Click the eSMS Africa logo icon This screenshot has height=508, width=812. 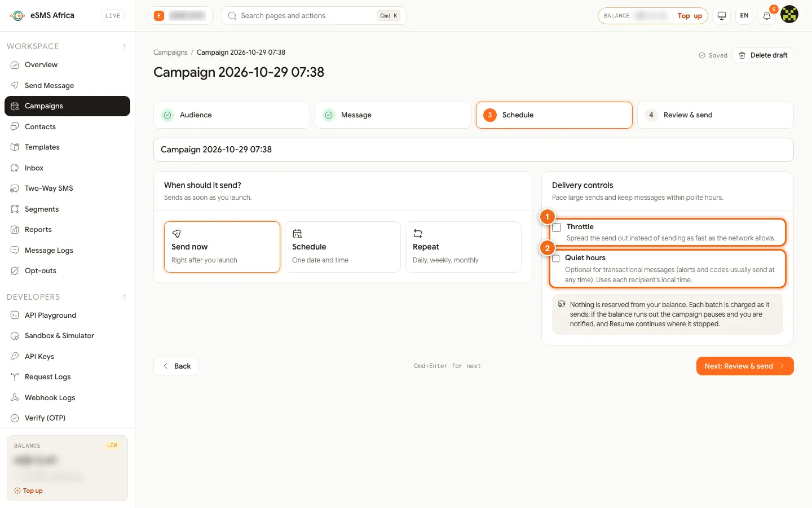[x=17, y=16]
